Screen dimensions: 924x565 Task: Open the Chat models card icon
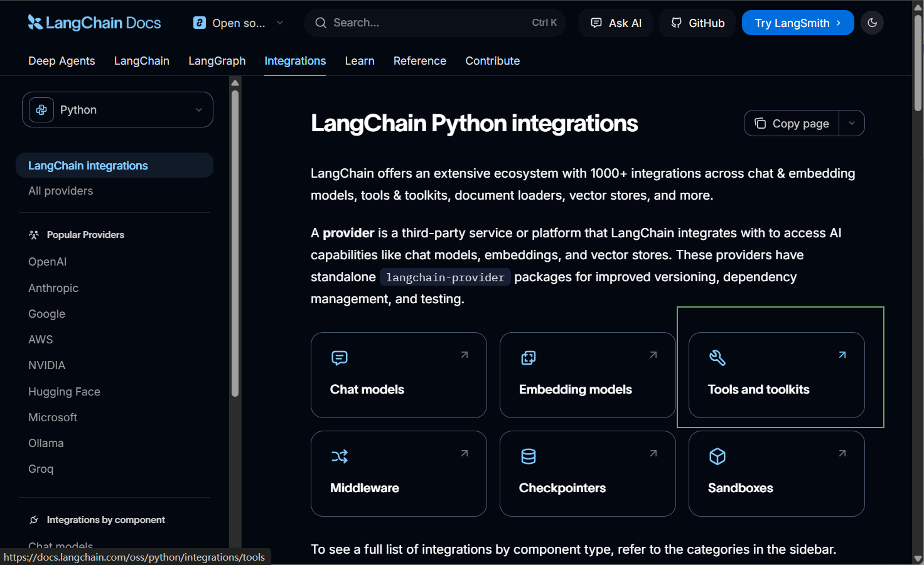point(339,358)
